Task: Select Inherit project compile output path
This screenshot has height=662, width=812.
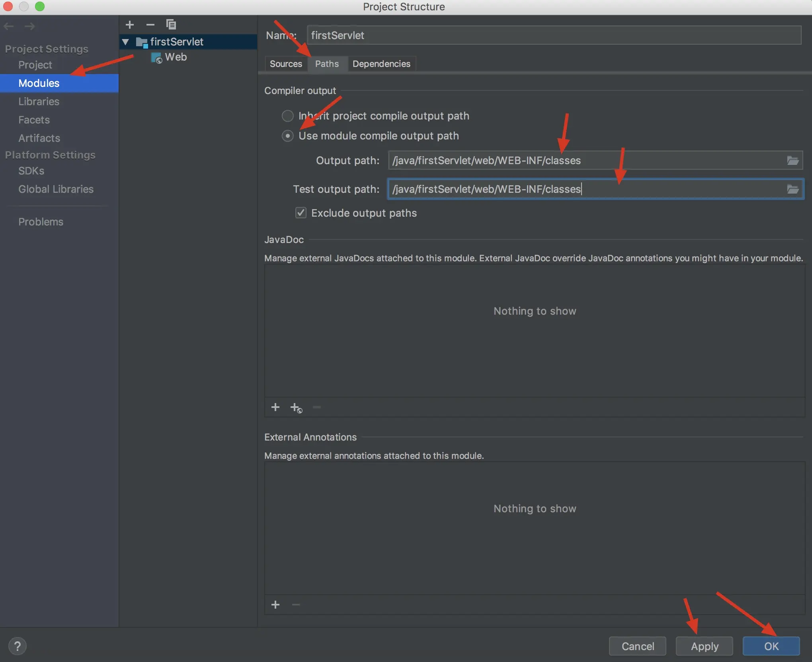Action: coord(287,116)
